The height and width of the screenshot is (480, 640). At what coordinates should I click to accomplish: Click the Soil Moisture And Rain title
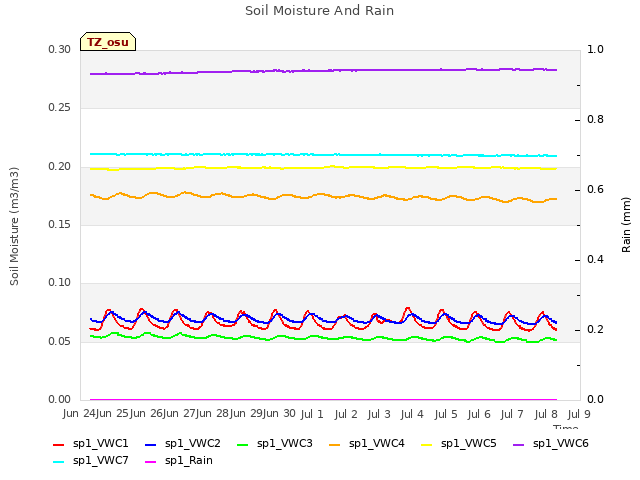pos(320,11)
